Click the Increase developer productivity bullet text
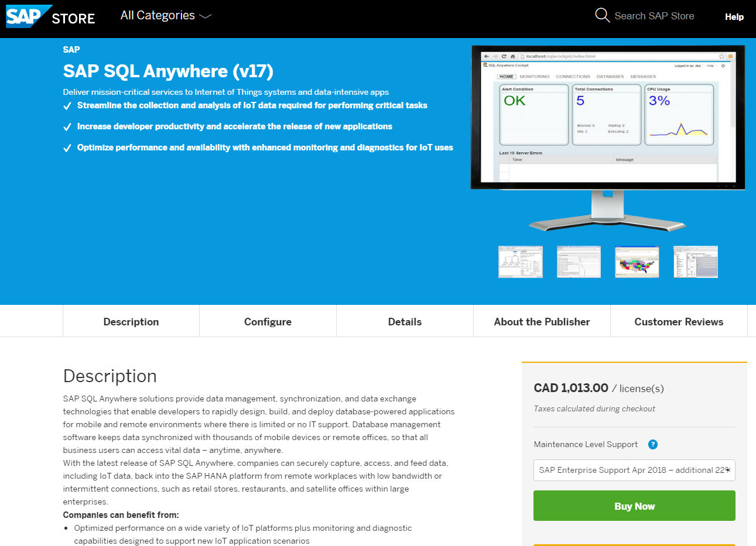Image resolution: width=756 pixels, height=546 pixels. pyautogui.click(x=235, y=126)
